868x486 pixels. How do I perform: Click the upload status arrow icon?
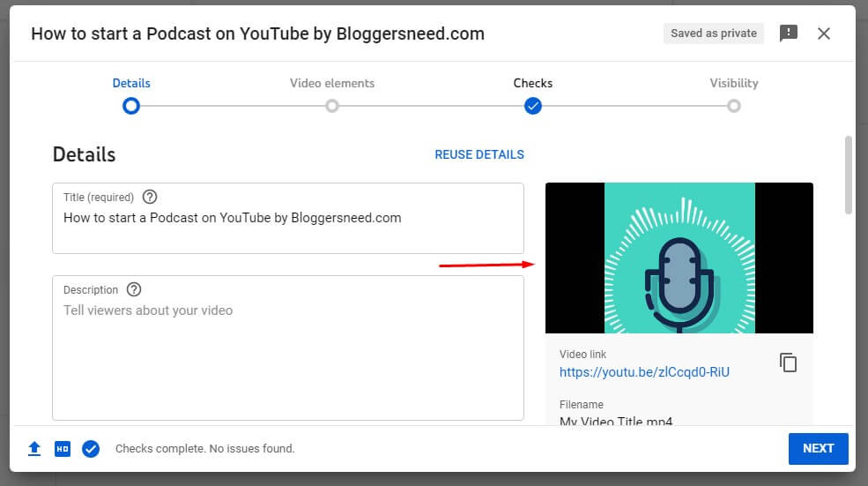[x=34, y=448]
